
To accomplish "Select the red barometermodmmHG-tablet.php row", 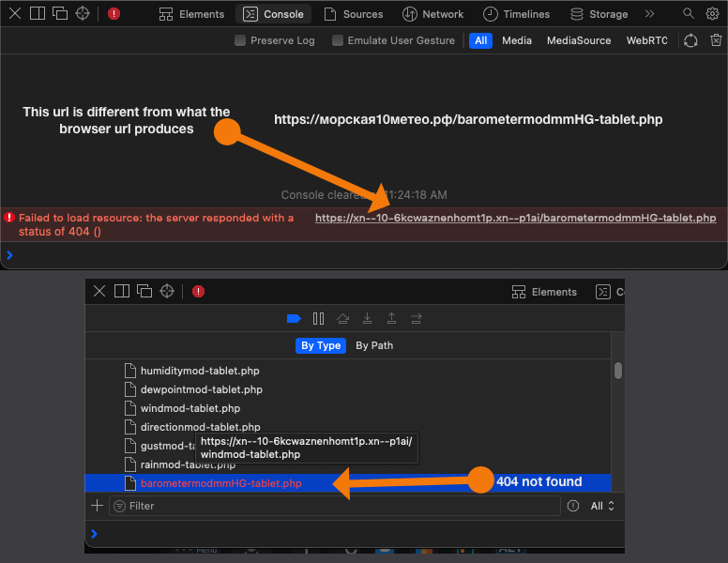I will pos(348,483).
